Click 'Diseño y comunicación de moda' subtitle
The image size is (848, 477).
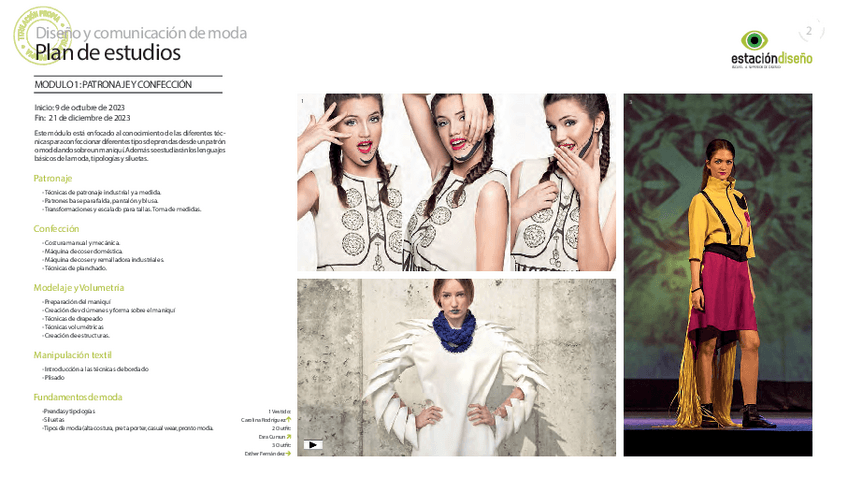[x=141, y=33]
